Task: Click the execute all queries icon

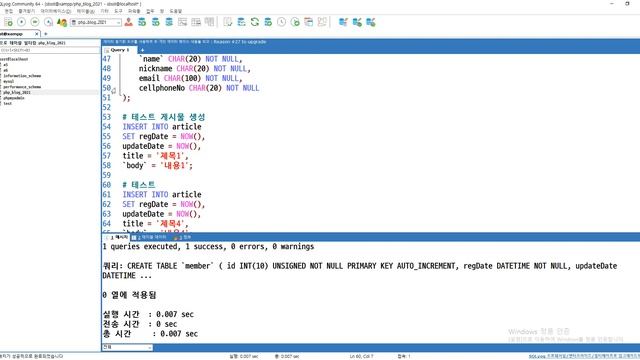Action: [35, 22]
